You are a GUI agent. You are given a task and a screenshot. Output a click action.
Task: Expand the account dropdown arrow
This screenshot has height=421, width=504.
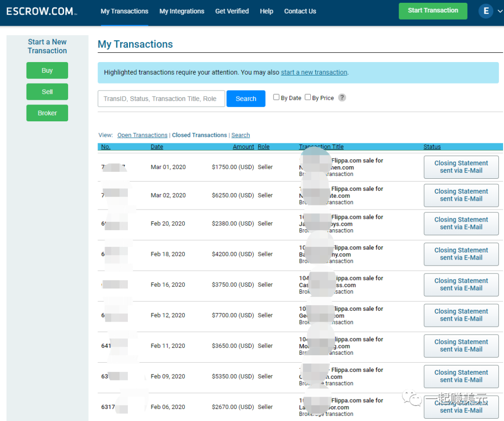coord(500,11)
